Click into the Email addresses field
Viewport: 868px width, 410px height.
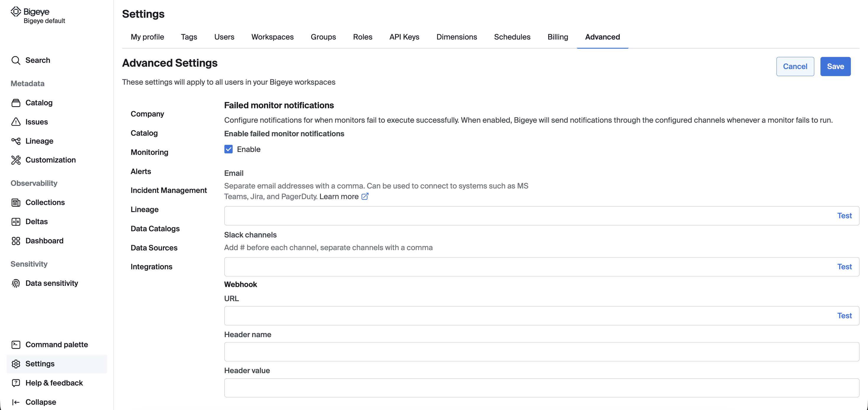526,216
